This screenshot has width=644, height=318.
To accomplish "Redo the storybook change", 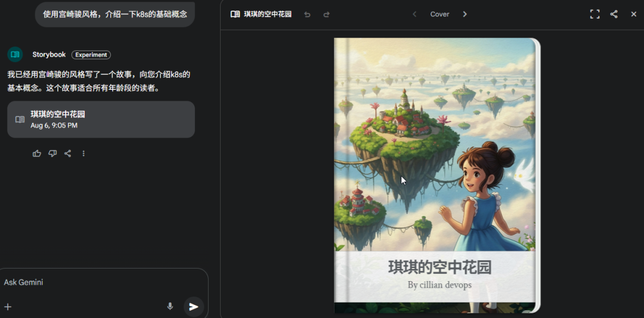I will point(327,14).
